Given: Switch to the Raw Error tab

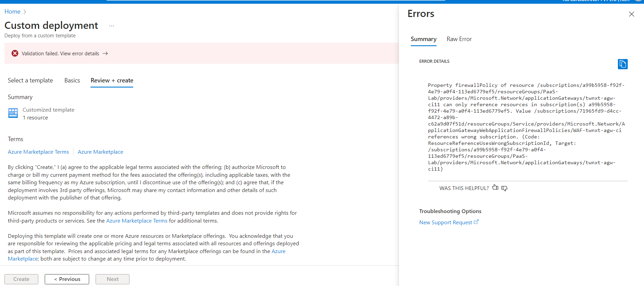Looking at the screenshot, I should pos(459,39).
